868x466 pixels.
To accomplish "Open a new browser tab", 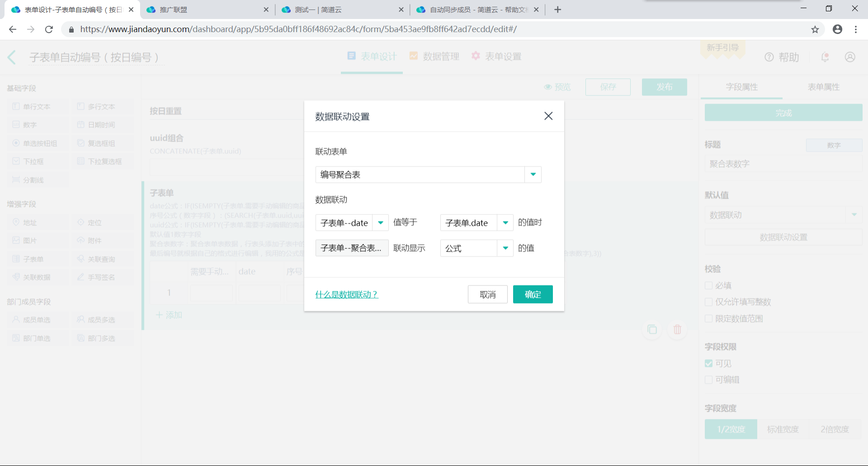I will pos(557,10).
